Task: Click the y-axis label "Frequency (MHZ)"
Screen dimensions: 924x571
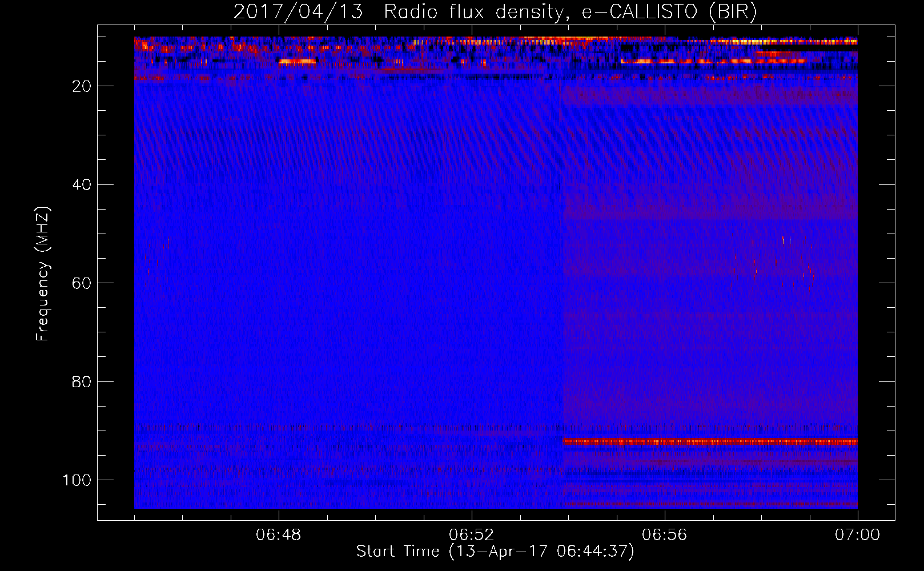Action: pyautogui.click(x=43, y=274)
